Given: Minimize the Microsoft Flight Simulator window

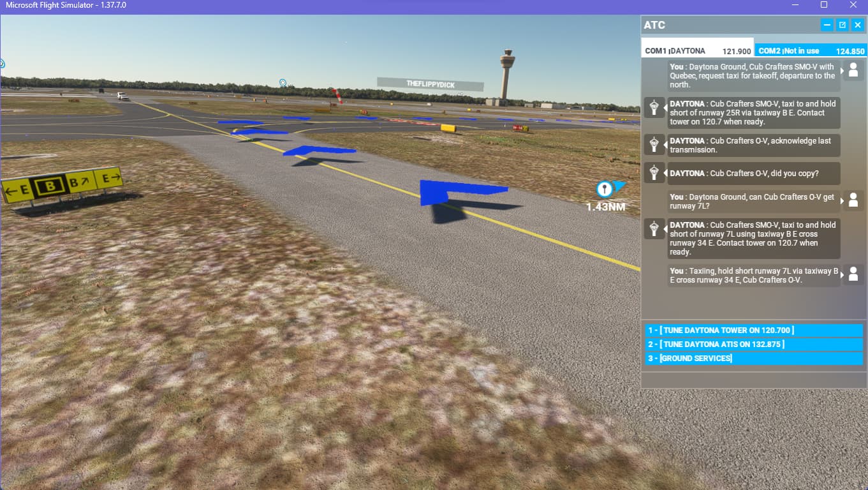Looking at the screenshot, I should click(x=795, y=5).
